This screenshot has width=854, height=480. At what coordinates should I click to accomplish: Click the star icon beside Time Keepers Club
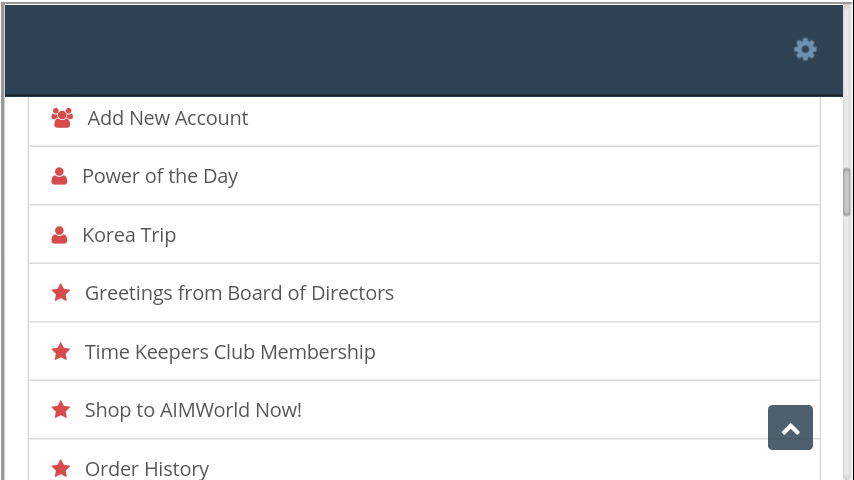61,352
